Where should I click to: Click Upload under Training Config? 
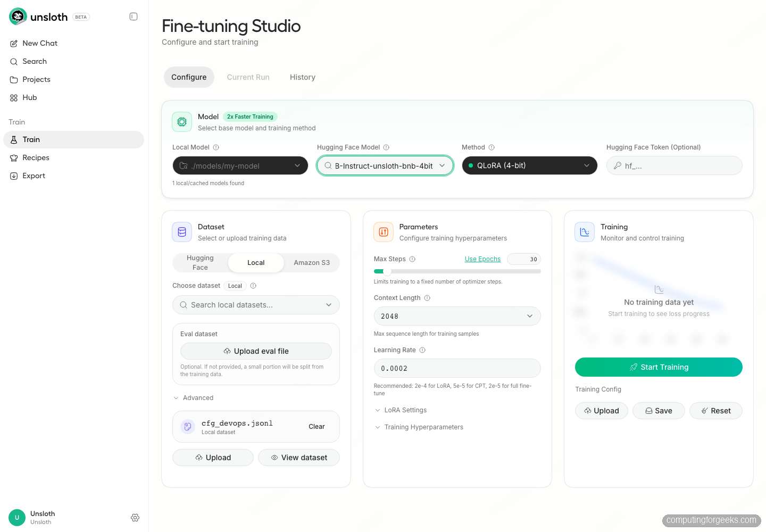pos(602,411)
